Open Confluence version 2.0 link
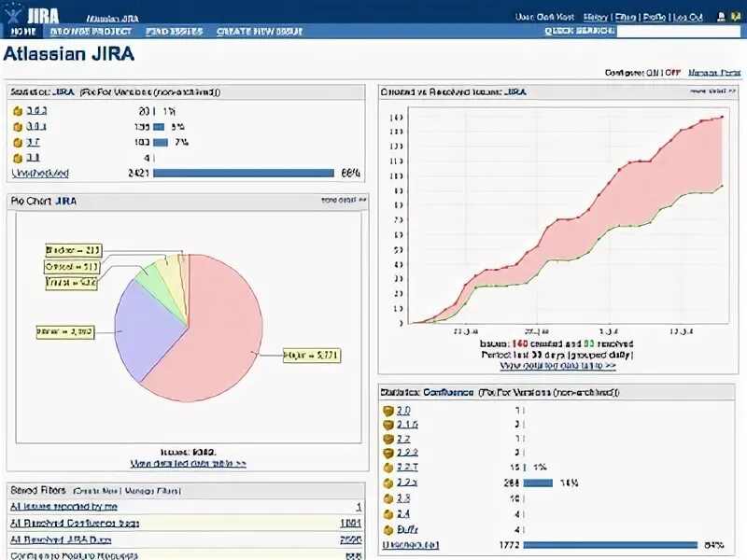Viewport: 747px width, 560px height. pos(403,411)
